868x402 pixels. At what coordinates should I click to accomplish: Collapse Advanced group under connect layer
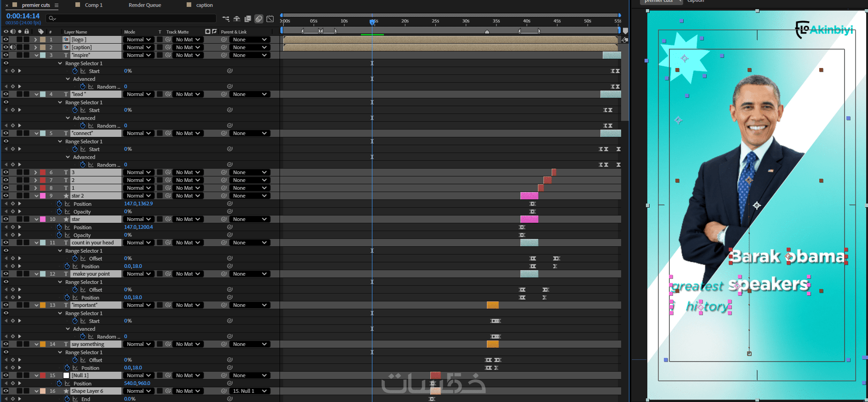coord(68,157)
